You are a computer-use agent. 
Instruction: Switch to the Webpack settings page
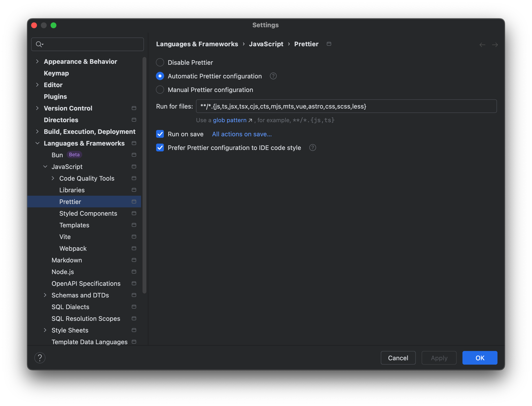pyautogui.click(x=73, y=248)
